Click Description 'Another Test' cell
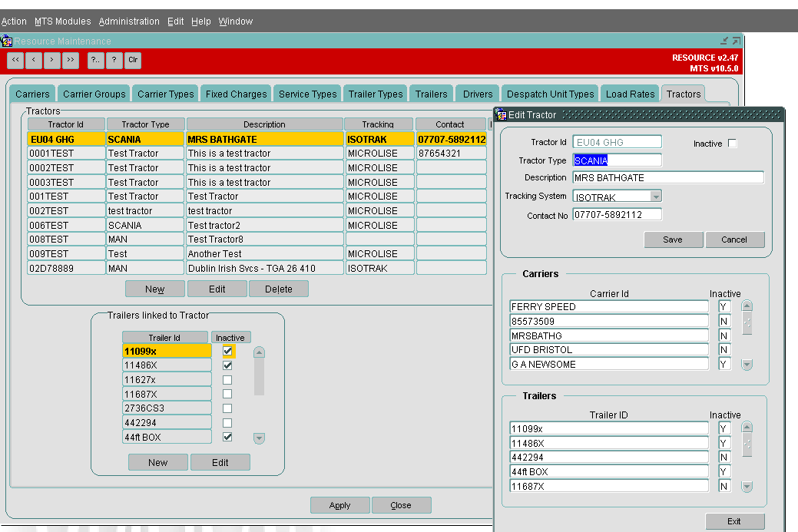The height and width of the screenshot is (532, 798). [x=265, y=254]
